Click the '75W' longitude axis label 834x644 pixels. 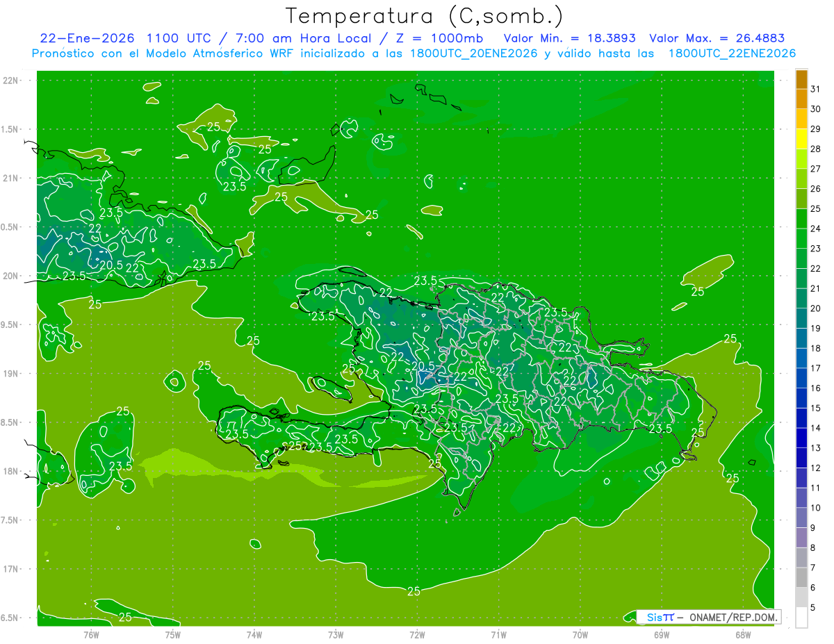tap(173, 634)
